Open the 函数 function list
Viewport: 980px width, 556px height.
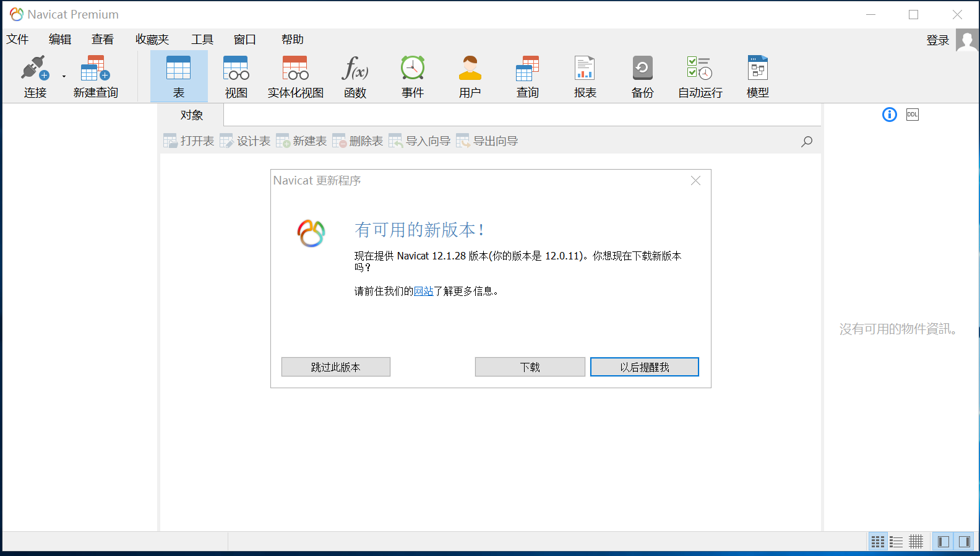coord(355,77)
